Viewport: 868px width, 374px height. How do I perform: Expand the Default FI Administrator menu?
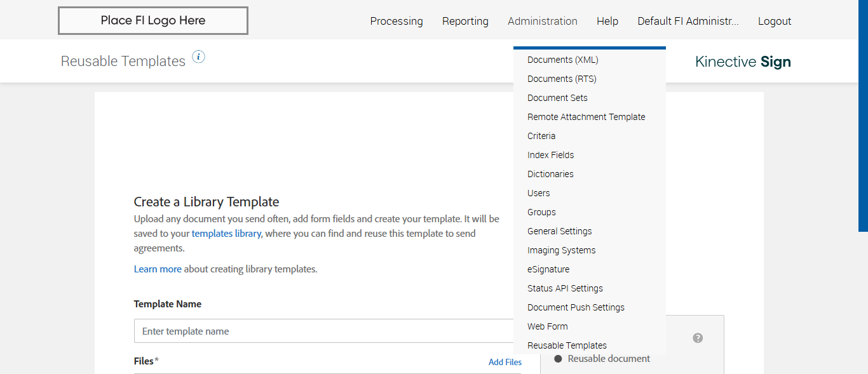(x=688, y=21)
